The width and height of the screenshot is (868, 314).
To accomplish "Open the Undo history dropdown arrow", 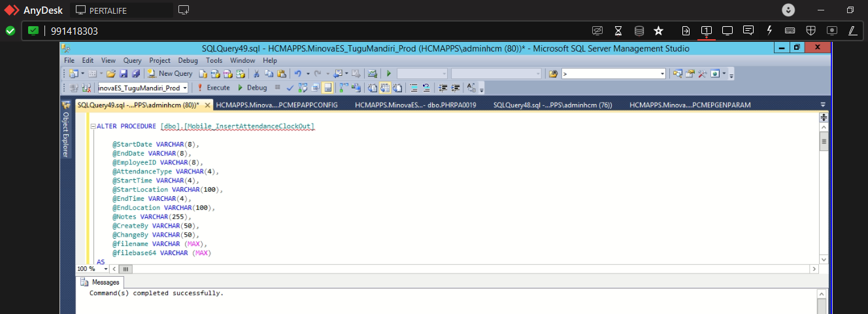I will (x=308, y=73).
